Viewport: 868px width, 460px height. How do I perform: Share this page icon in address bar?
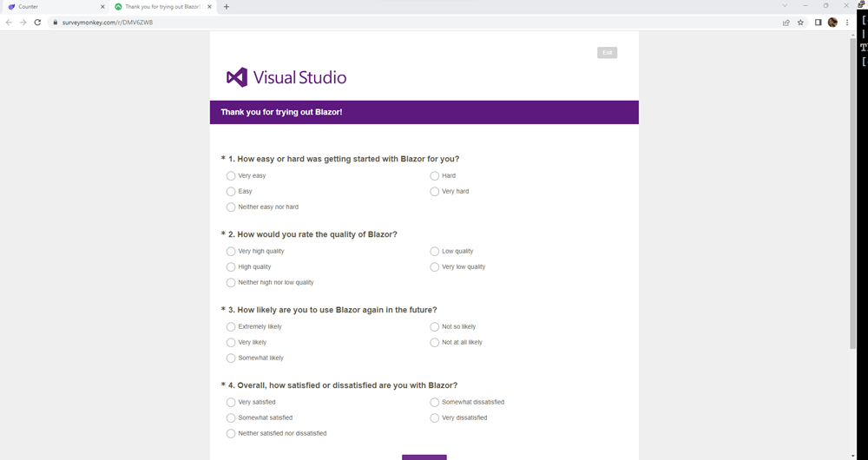(x=786, y=23)
